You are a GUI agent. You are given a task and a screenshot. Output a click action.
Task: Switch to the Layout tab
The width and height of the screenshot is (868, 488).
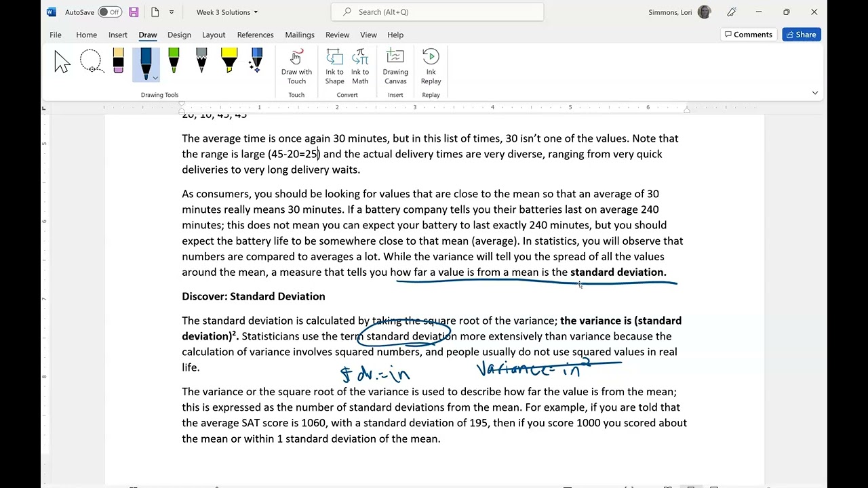(x=214, y=35)
